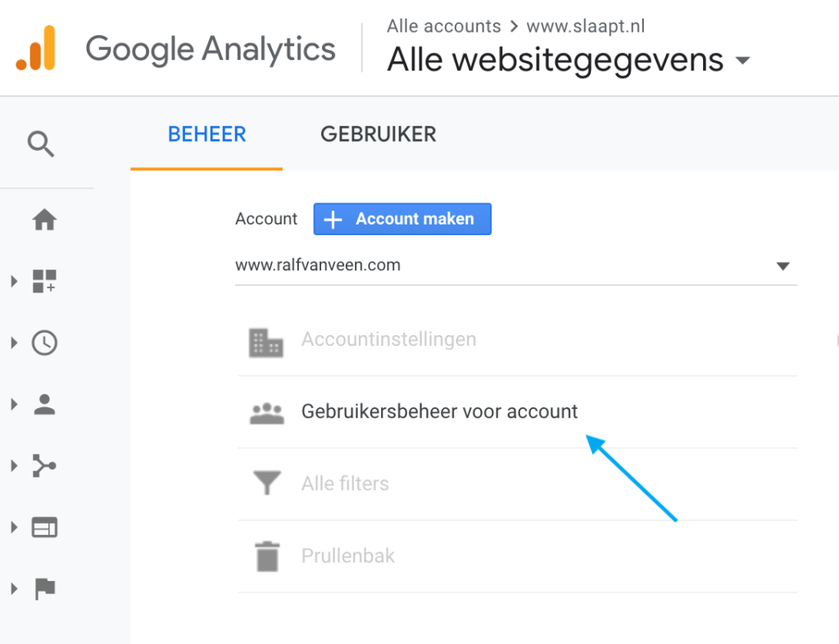Select the Home icon in the sidebar
Image resolution: width=839 pixels, height=644 pixels.
click(44, 220)
